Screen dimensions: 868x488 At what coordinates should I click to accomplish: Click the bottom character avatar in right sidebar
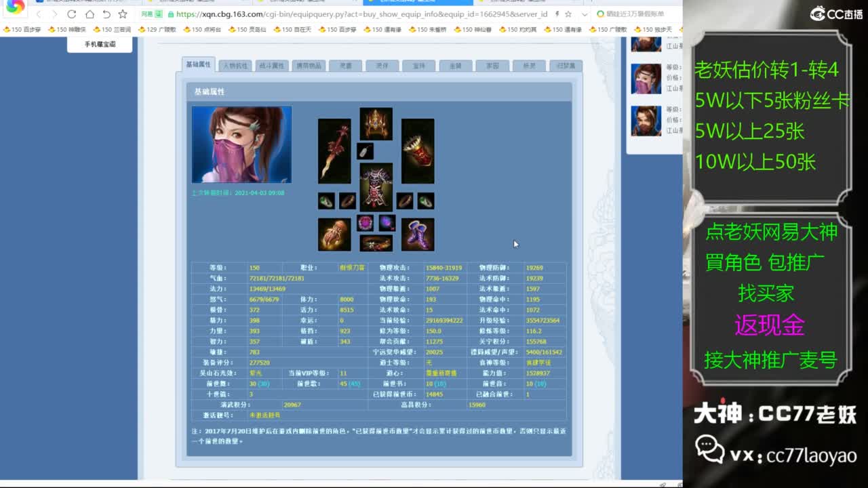coord(646,121)
